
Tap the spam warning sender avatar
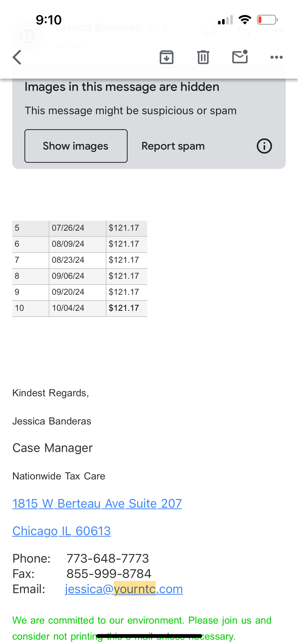(28, 36)
